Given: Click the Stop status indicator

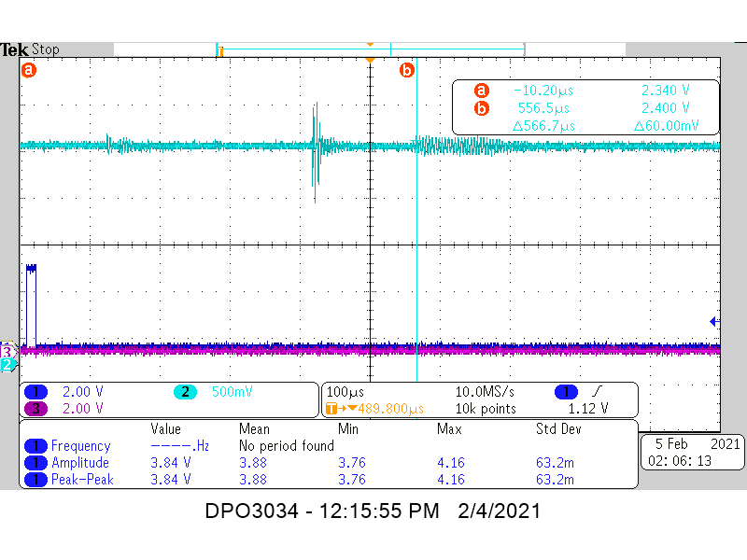Looking at the screenshot, I should (45, 49).
